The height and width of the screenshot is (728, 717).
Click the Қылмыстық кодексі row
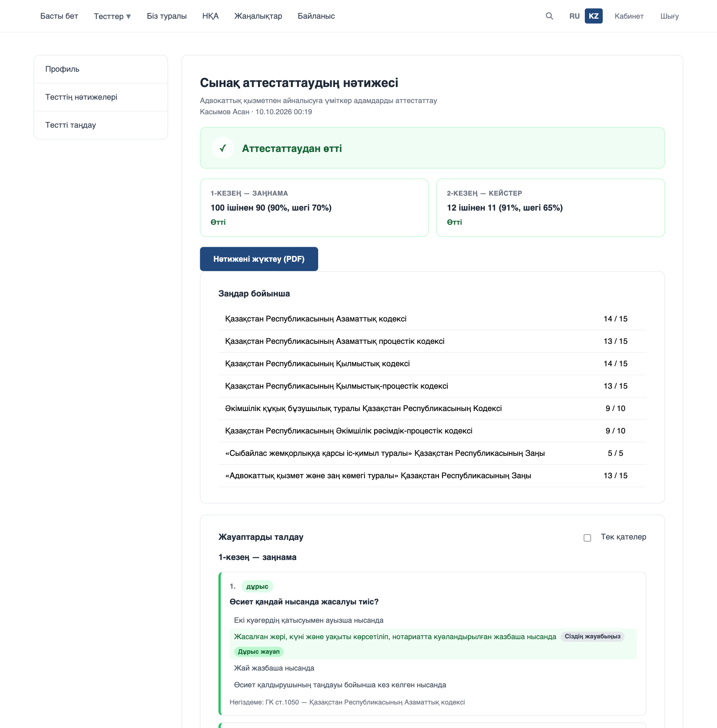point(432,364)
